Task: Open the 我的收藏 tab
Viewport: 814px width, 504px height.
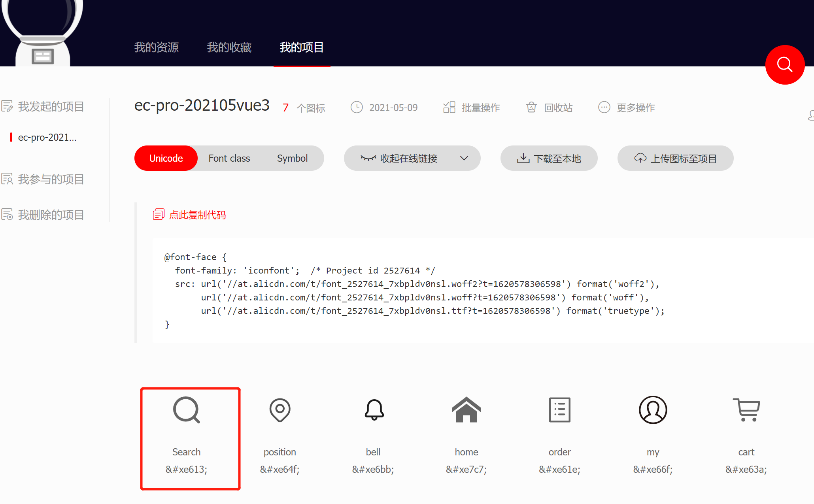Action: point(229,47)
